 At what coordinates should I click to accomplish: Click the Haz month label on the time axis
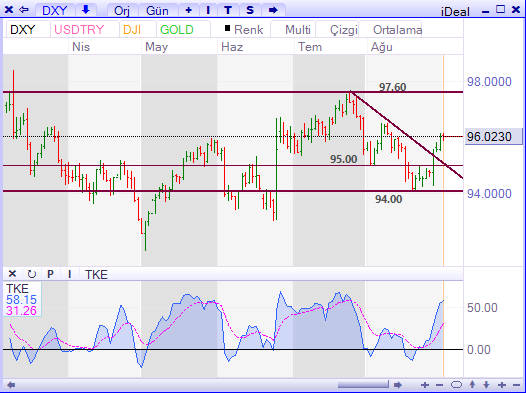[232, 47]
